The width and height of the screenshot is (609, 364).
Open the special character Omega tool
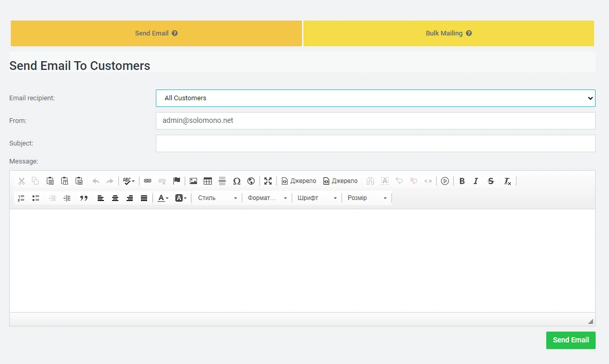(x=237, y=181)
